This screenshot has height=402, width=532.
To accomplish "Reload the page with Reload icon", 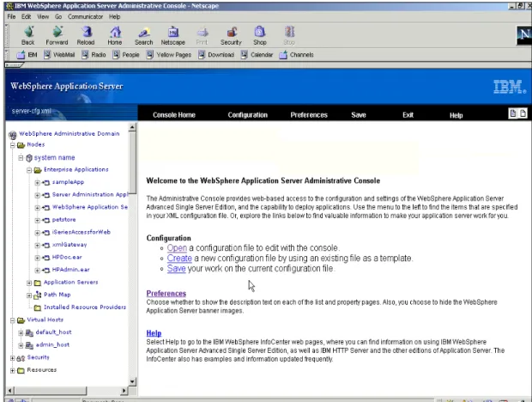I will (x=86, y=32).
